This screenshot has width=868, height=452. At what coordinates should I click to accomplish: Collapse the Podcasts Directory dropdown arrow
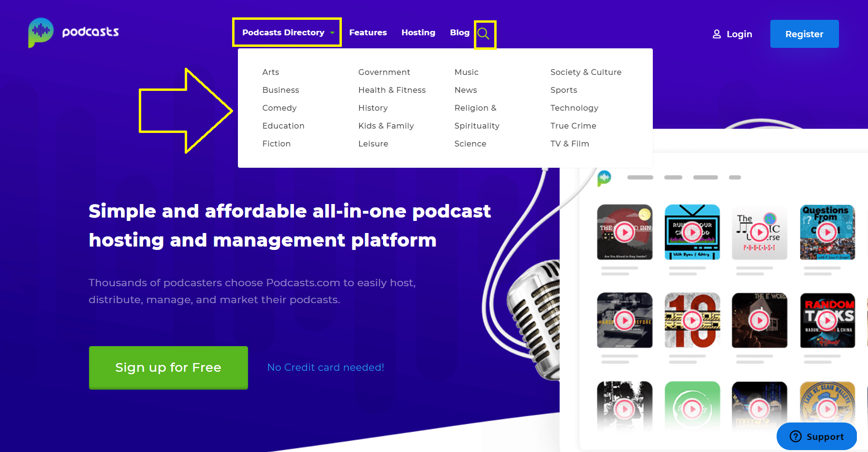[332, 33]
